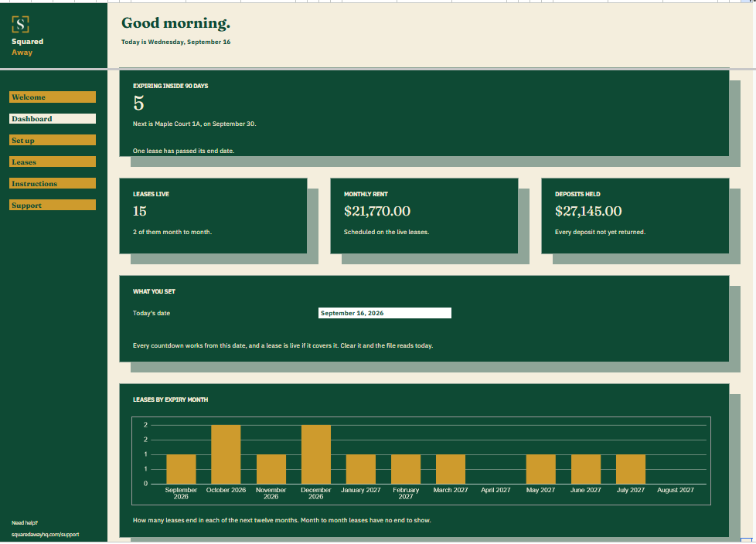Select the $21,770.00 monthly rent value
Image resolution: width=756 pixels, height=544 pixels.
377,211
